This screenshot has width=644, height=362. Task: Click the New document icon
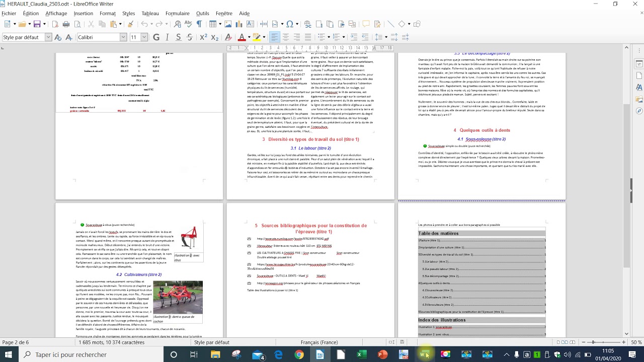(x=8, y=24)
